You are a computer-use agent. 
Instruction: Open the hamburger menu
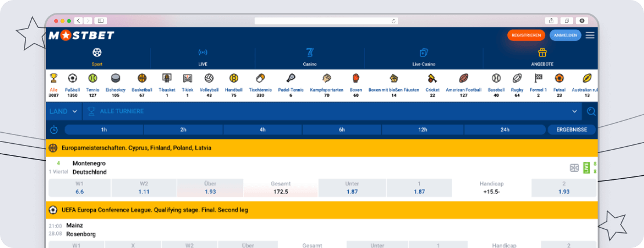tap(590, 36)
